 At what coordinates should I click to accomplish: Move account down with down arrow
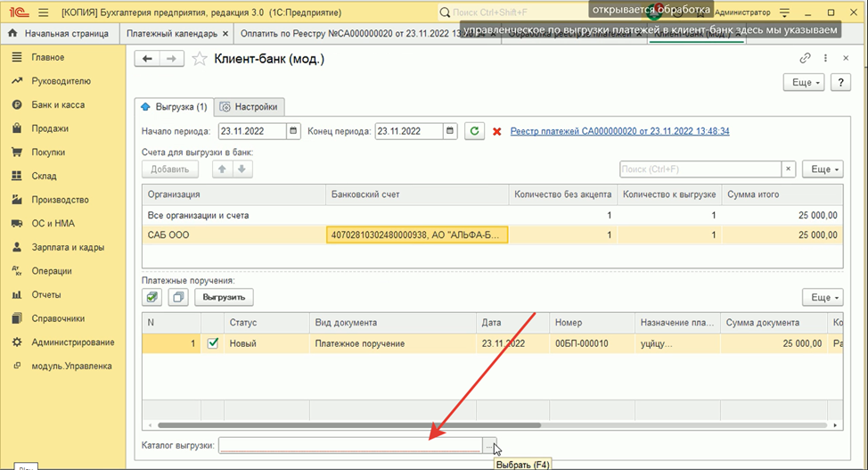click(x=242, y=169)
